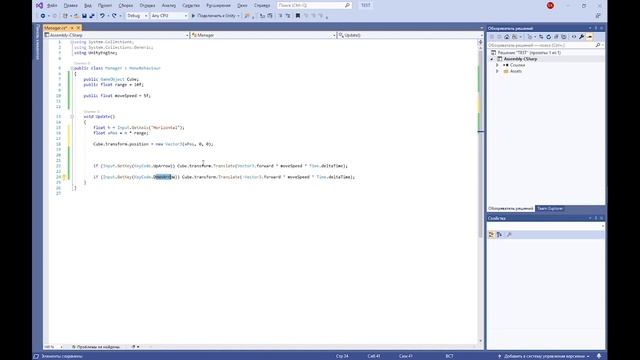Click the Categorized icon in Properties panel
640x360 pixels.
(491, 235)
